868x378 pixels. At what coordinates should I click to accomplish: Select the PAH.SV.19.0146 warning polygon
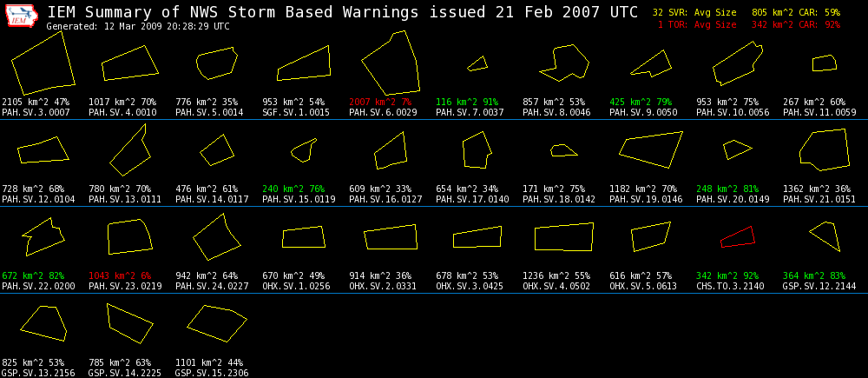651,149
